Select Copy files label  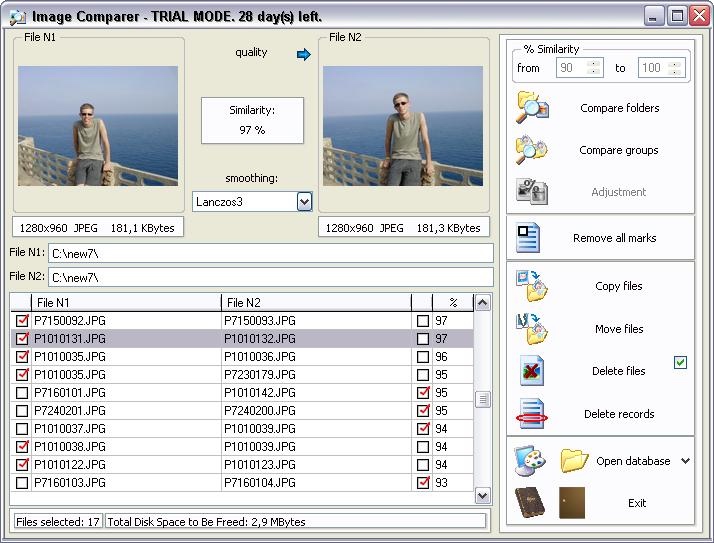619,286
